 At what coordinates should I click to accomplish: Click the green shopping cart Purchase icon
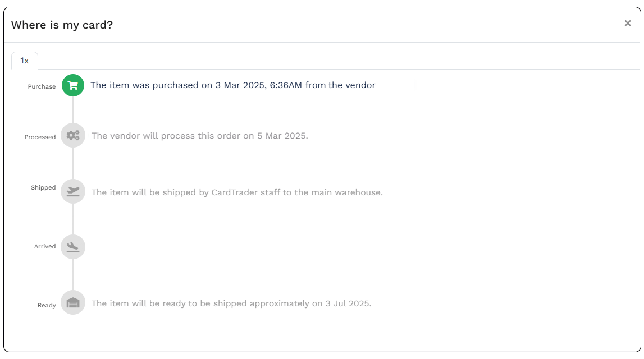click(73, 85)
